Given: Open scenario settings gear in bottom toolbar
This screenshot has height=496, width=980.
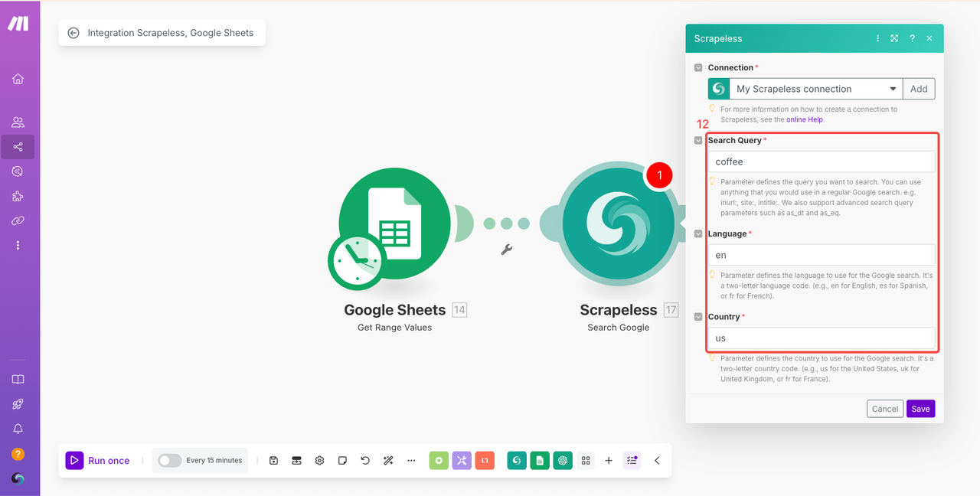Looking at the screenshot, I should [x=319, y=461].
